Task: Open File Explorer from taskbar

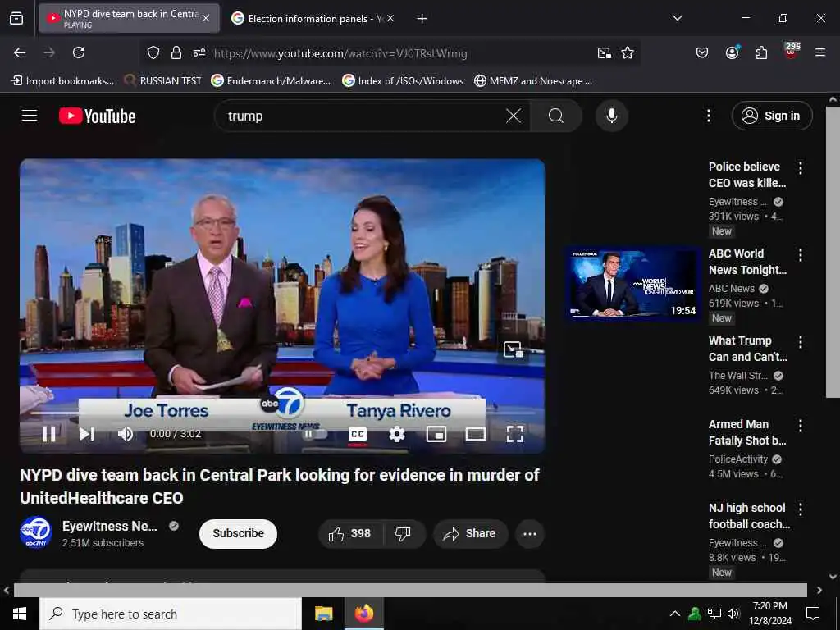Action: pos(323,614)
